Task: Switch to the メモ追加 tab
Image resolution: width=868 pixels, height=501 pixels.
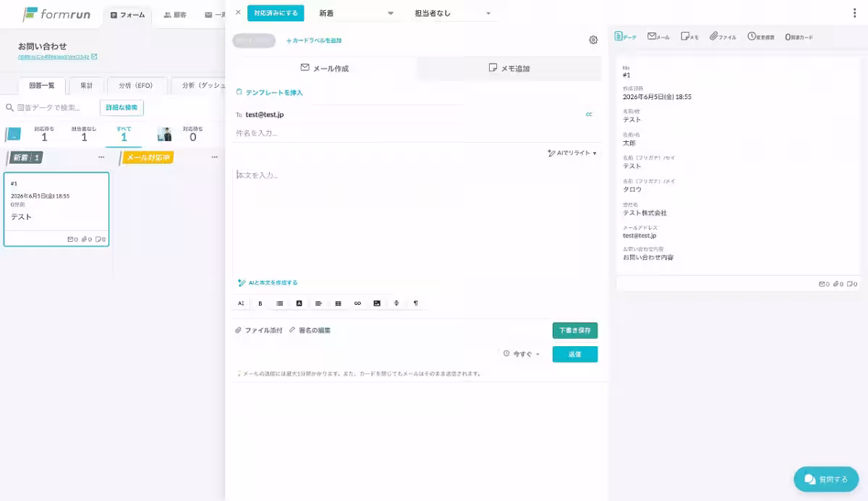Action: [509, 68]
